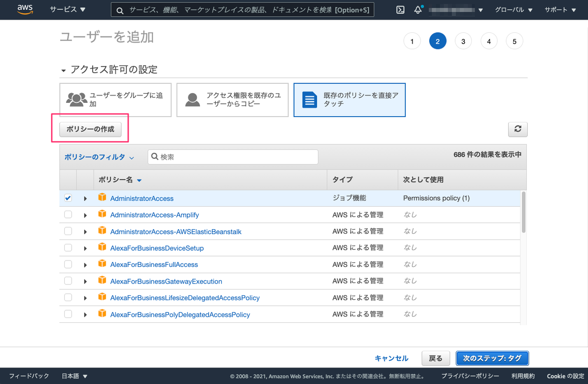The height and width of the screenshot is (384, 588).
Task: Select 既存のポリシーを直接アタッチ option
Action: 349,100
